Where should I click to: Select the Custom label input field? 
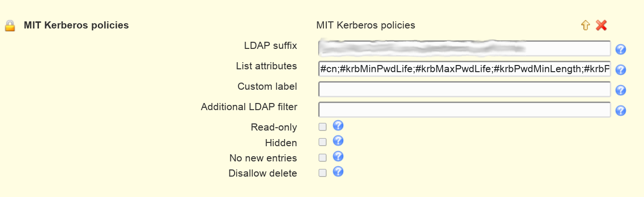pyautogui.click(x=464, y=89)
